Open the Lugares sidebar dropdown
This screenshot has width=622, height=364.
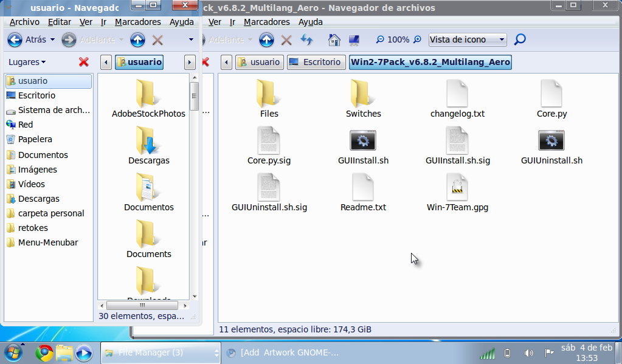(27, 62)
